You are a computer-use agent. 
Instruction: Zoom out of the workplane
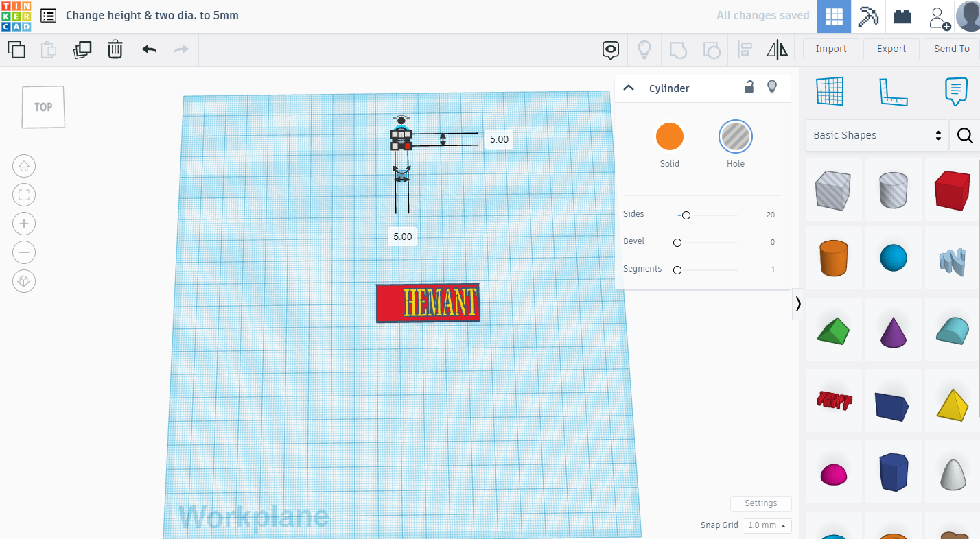pyautogui.click(x=24, y=252)
